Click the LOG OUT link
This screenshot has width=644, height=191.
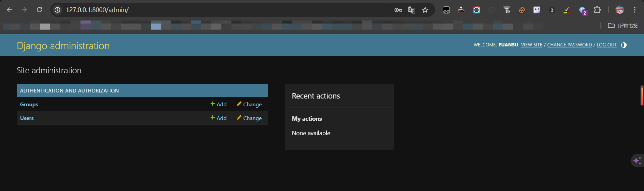point(606,45)
